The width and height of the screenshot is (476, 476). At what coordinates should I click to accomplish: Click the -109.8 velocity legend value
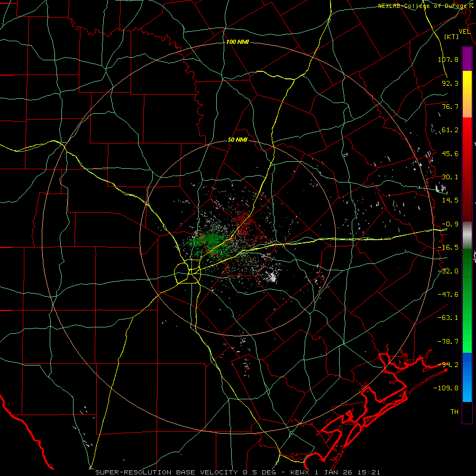pyautogui.click(x=446, y=388)
